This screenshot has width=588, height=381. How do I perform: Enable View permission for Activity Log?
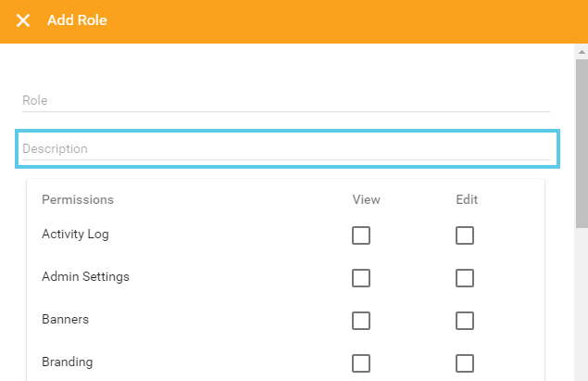coord(361,235)
